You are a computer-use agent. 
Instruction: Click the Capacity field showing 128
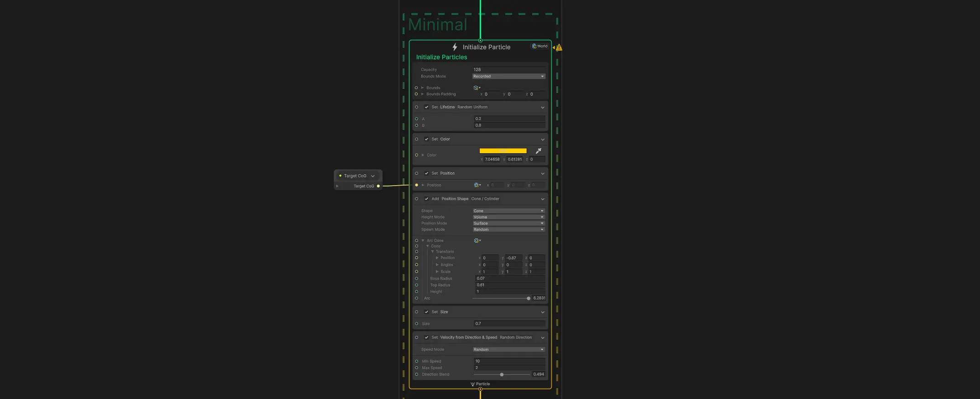pyautogui.click(x=508, y=70)
